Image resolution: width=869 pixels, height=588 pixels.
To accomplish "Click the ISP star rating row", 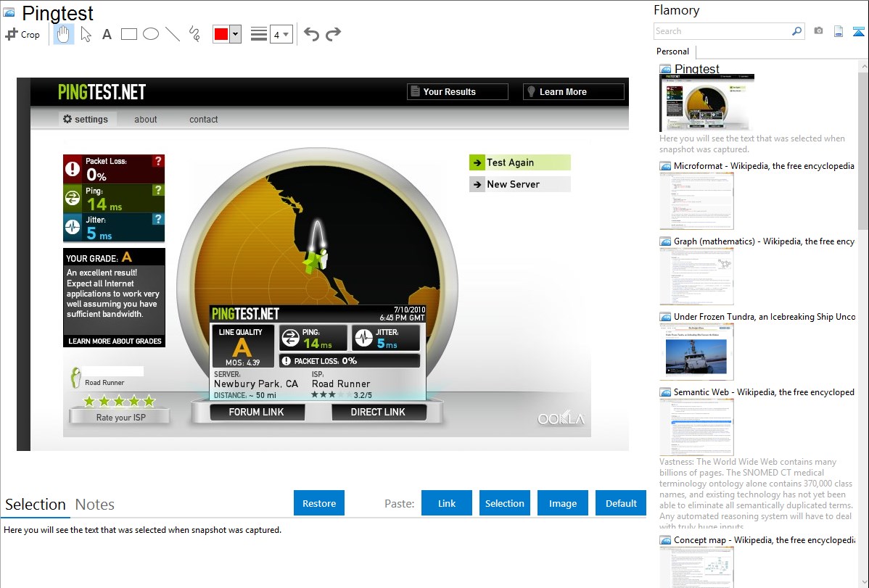I will (x=119, y=401).
